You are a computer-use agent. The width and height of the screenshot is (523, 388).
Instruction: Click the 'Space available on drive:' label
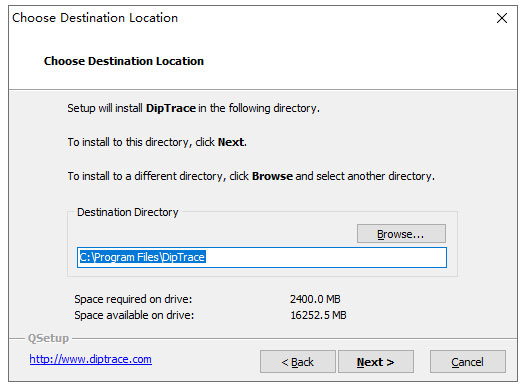pos(134,315)
